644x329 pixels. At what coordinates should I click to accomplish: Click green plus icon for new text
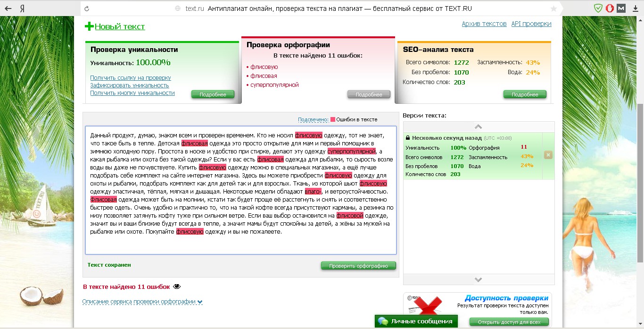coord(89,26)
